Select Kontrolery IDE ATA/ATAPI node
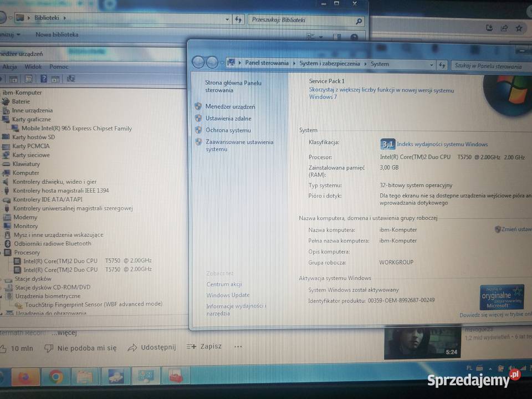 [x=48, y=199]
